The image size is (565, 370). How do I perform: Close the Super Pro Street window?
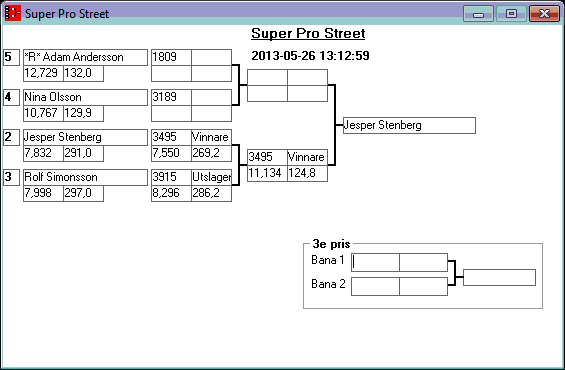tap(544, 14)
